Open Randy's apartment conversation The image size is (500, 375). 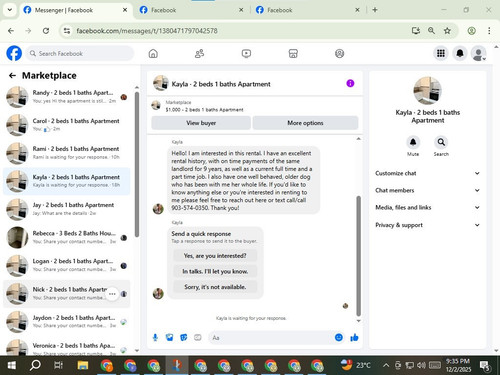click(x=67, y=97)
